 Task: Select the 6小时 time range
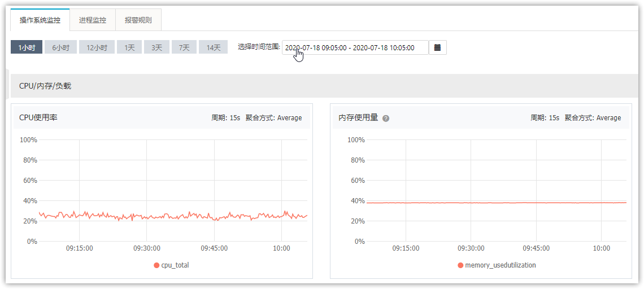[x=60, y=47]
